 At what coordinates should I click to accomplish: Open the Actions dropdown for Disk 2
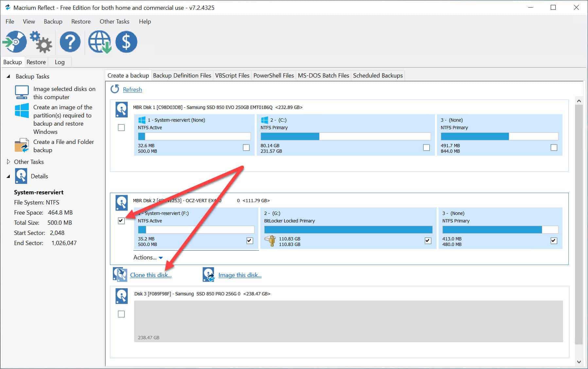pyautogui.click(x=148, y=257)
